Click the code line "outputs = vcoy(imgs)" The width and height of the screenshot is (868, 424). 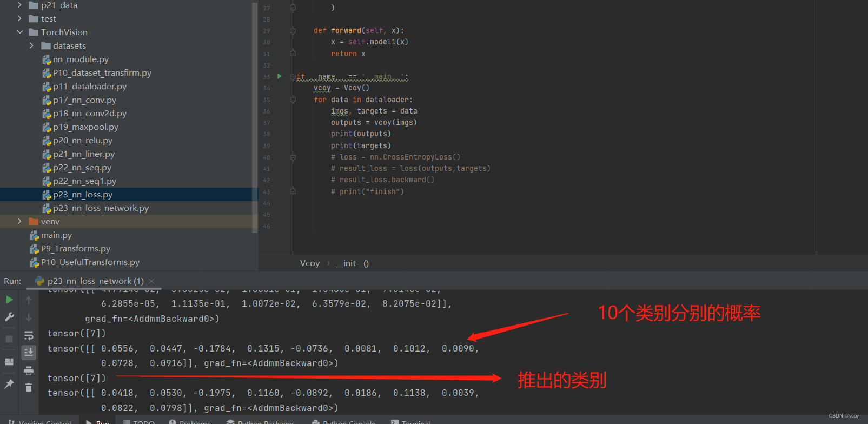click(x=374, y=123)
